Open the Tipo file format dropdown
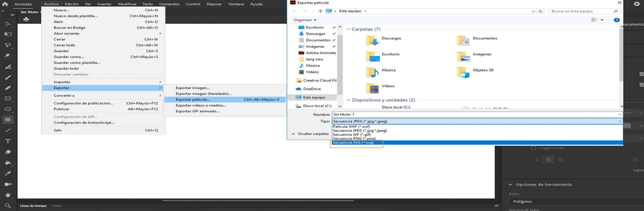 (620, 121)
